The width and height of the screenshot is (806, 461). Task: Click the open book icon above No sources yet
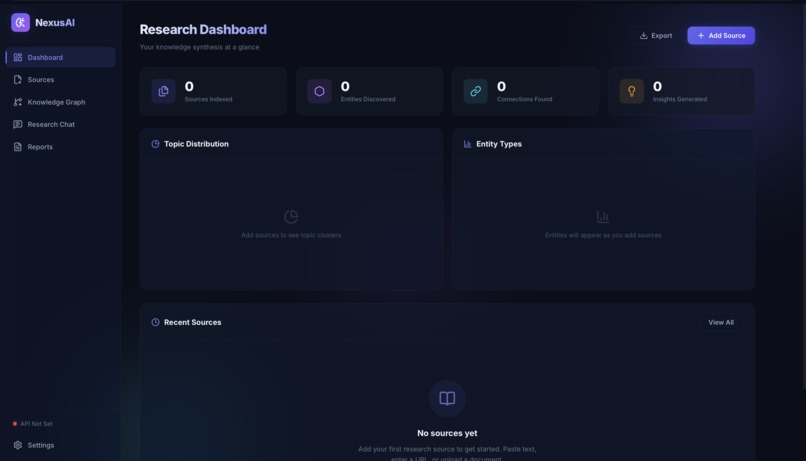click(447, 398)
